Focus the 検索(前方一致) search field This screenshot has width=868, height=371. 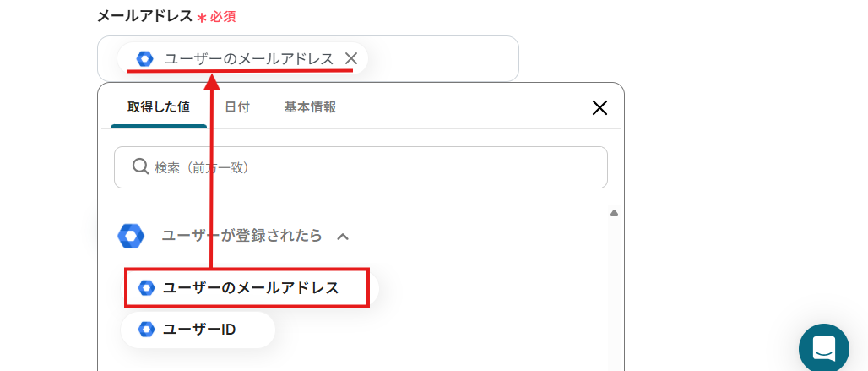372,167
